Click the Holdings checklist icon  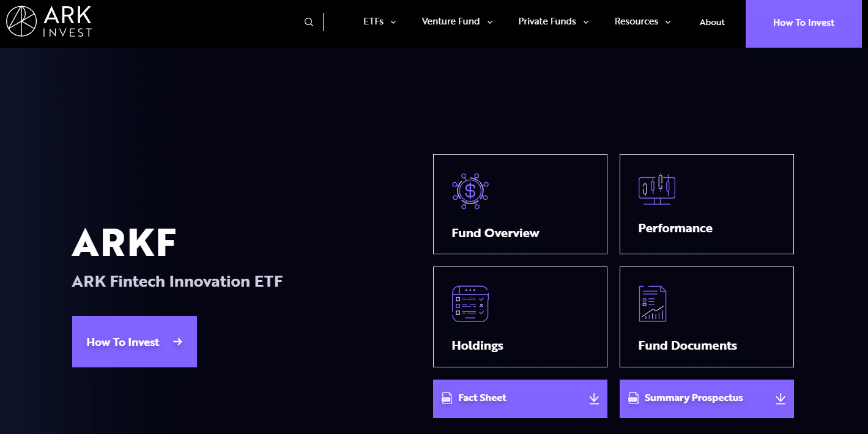click(470, 304)
